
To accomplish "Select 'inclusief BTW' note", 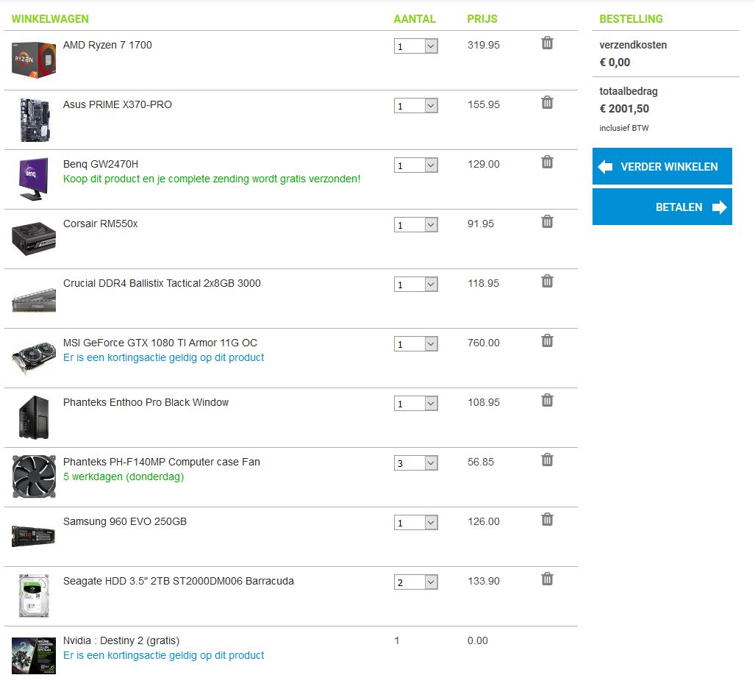I will click(624, 128).
